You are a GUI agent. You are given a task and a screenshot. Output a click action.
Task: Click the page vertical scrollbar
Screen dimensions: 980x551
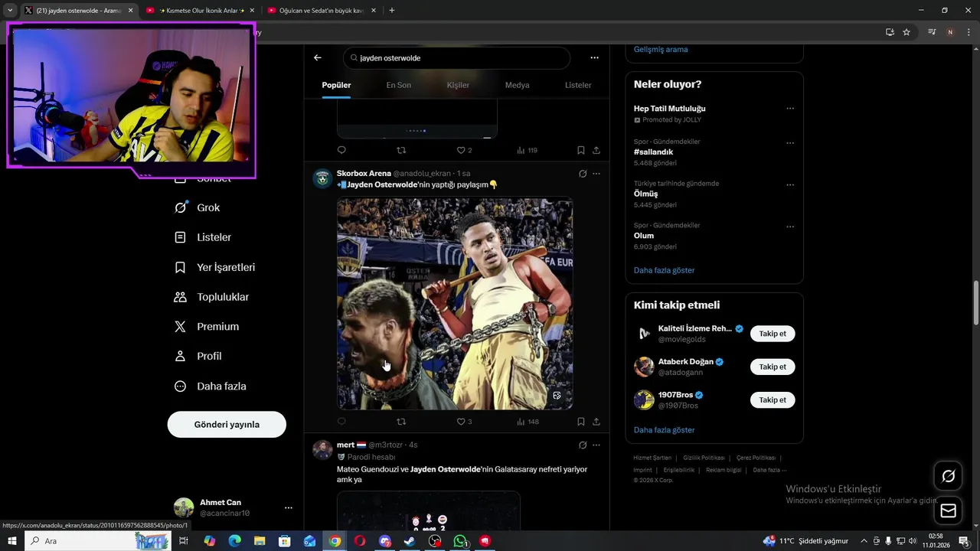click(x=975, y=303)
